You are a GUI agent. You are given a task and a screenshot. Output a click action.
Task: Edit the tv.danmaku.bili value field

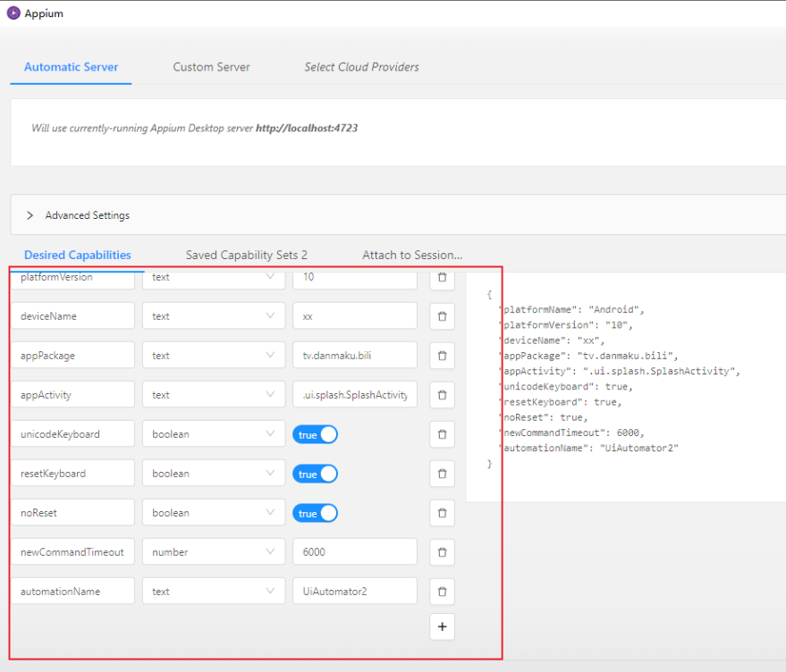(355, 356)
